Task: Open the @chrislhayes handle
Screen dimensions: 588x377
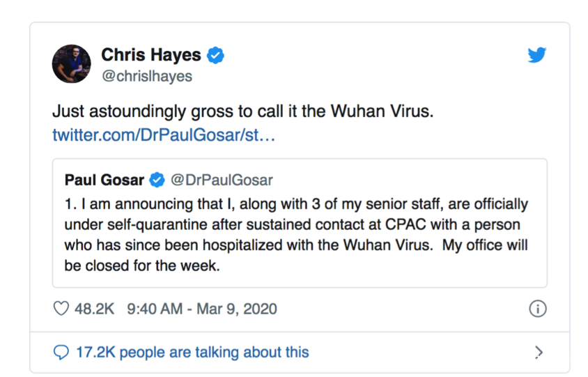Action: point(147,77)
